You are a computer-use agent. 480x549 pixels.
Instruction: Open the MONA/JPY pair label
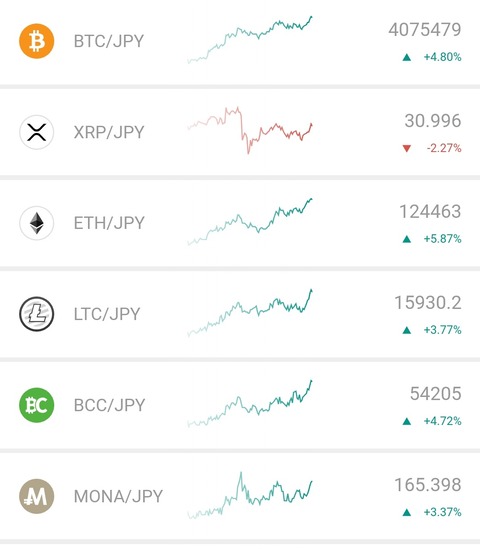tap(118, 496)
